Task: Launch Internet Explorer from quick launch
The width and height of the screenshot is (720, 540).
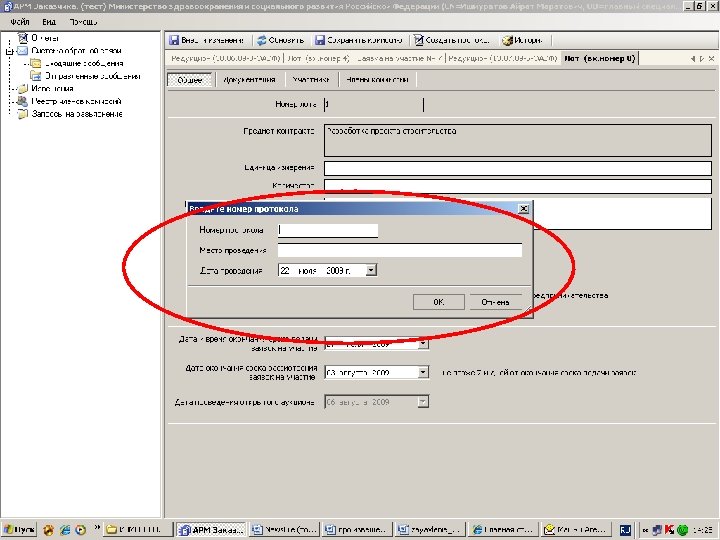Action: [65, 530]
